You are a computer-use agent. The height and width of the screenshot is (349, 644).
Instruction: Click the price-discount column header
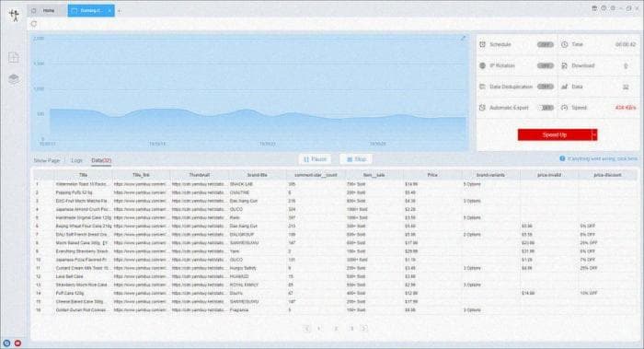click(x=607, y=175)
